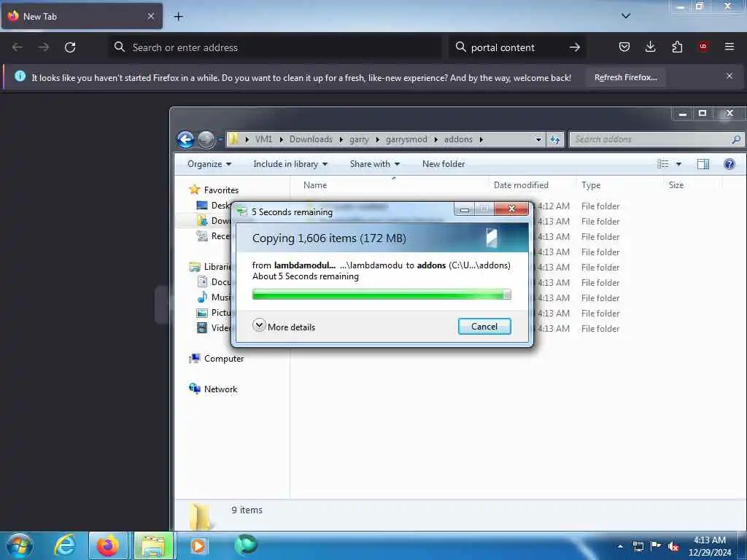Select Favorites in navigation pane
Viewport: 747px width, 560px height.
click(221, 190)
